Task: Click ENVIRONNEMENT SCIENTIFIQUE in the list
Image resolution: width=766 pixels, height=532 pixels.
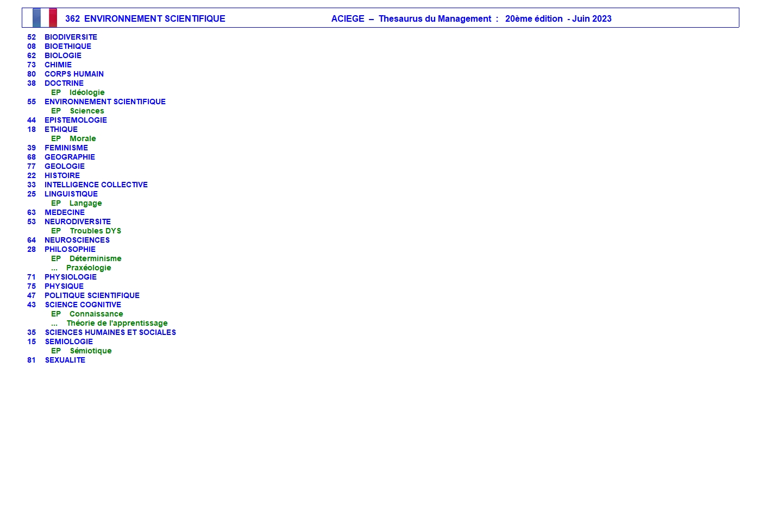Action: point(105,102)
